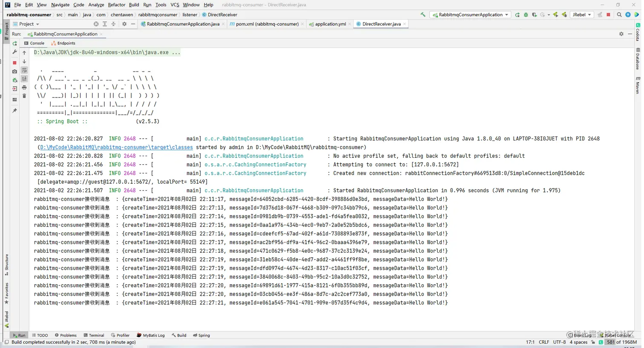Click the blue update arrow icon

pos(628,15)
